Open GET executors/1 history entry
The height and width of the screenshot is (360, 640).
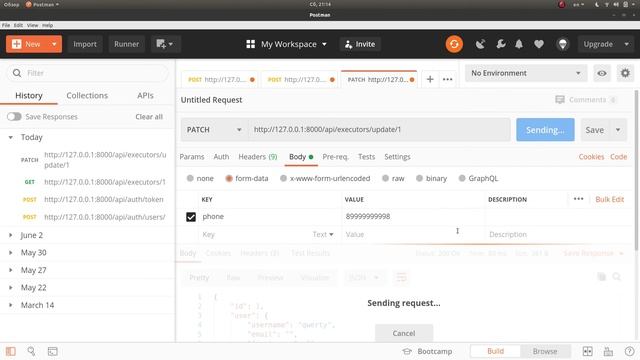104,182
